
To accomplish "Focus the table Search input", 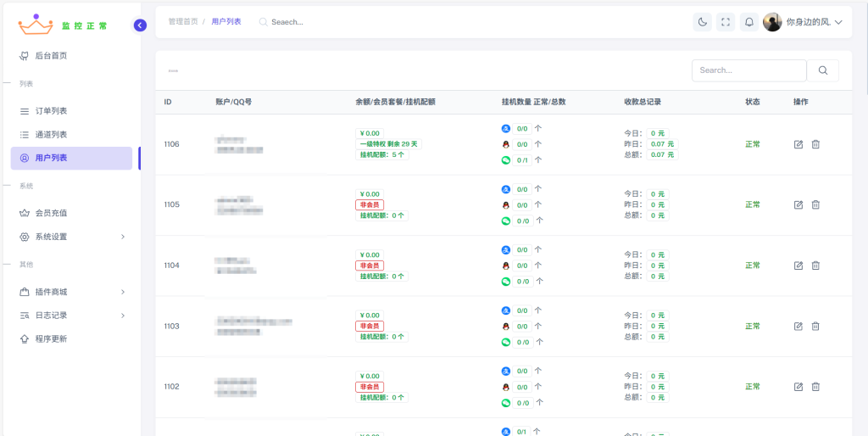I will coord(749,70).
